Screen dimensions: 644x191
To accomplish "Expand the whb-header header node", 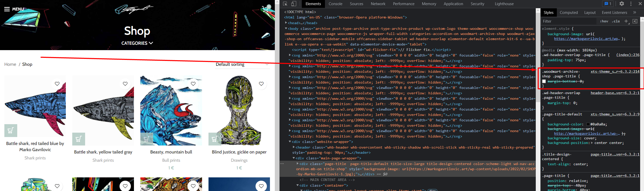I will click(x=294, y=147).
